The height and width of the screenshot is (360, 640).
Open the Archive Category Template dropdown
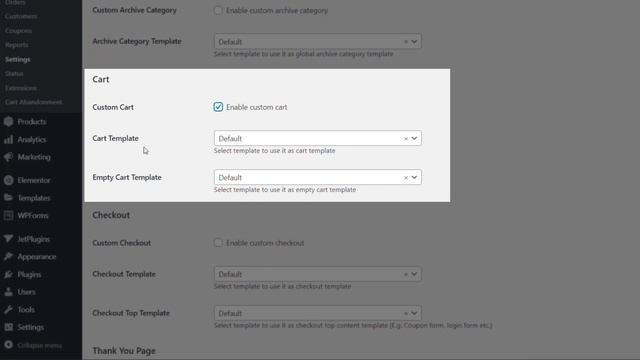pyautogui.click(x=318, y=42)
